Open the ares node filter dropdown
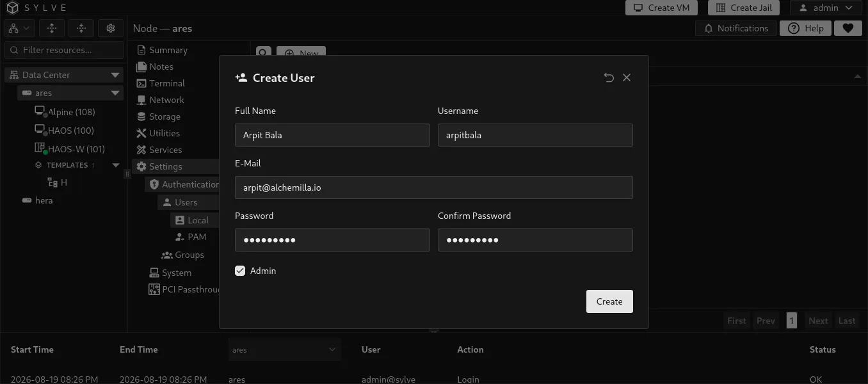This screenshot has width=868, height=384. (285, 349)
